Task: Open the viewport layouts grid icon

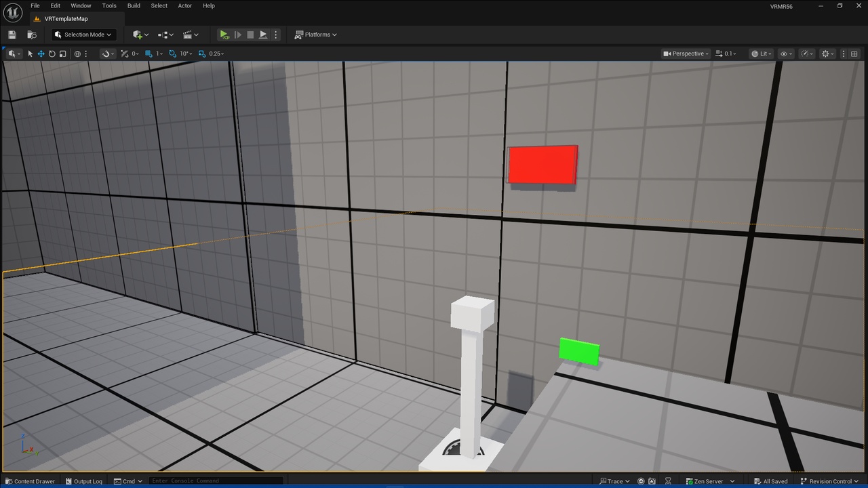Action: tap(855, 54)
